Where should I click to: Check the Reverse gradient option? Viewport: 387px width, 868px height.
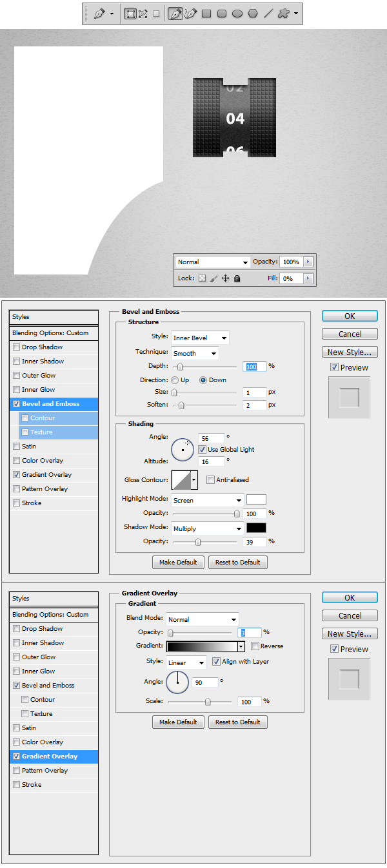(x=255, y=646)
